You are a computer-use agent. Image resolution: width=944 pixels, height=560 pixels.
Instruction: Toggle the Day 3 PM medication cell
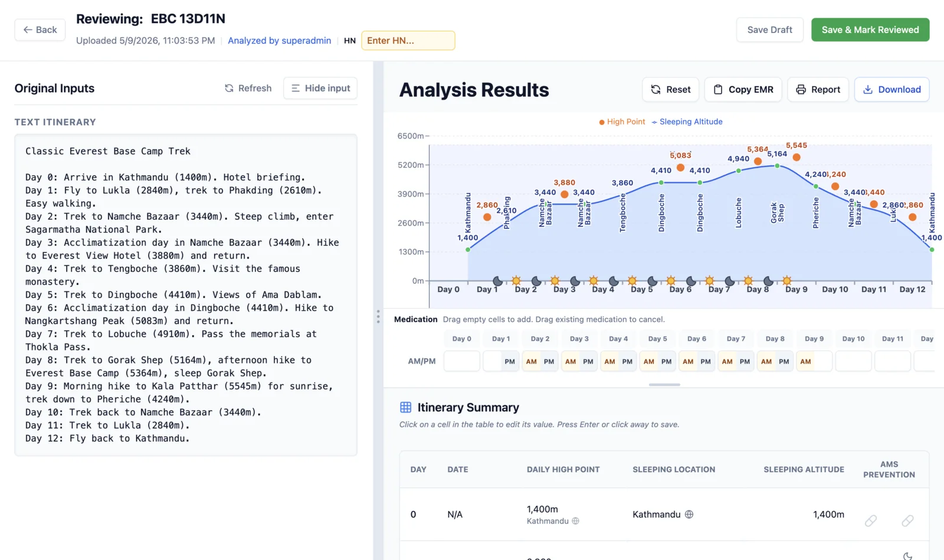point(588,361)
